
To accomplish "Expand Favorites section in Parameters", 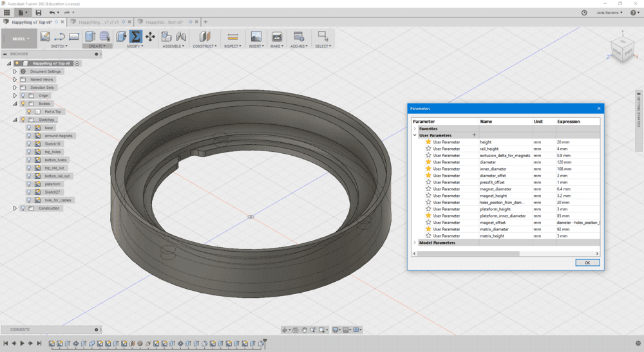I will click(415, 129).
